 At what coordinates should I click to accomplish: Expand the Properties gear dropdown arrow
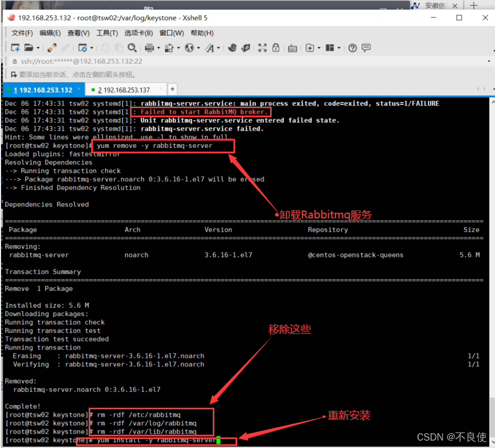point(92,48)
